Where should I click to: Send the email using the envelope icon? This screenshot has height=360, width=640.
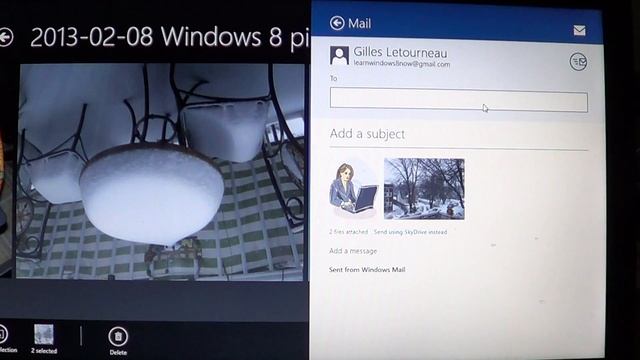[x=579, y=31]
